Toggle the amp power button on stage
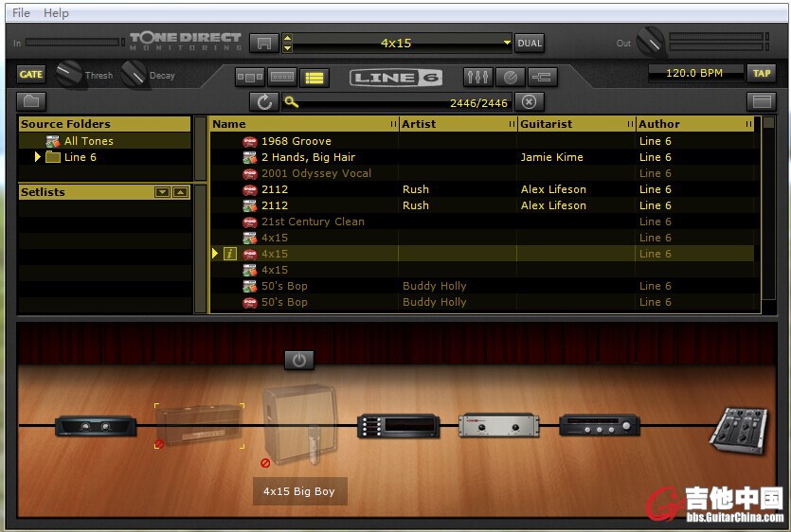The image size is (791, 532). pyautogui.click(x=299, y=360)
